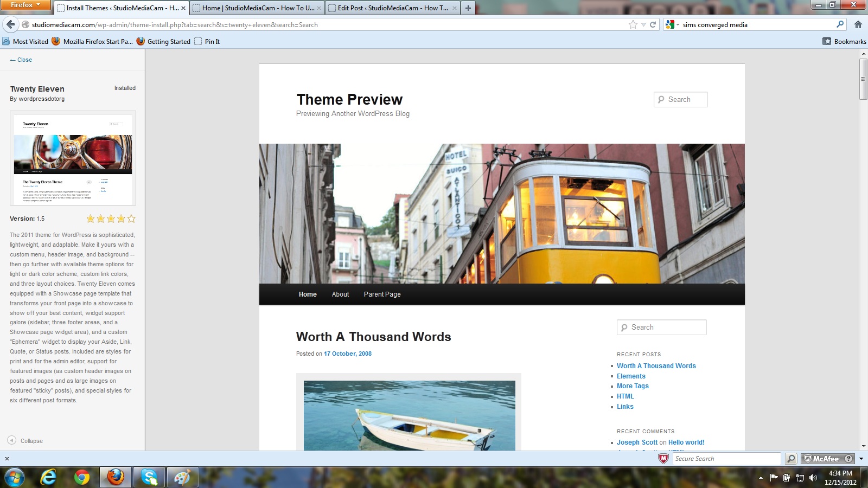Open the Mozilla Firefox Start Page bookmark
The height and width of the screenshot is (488, 868).
coord(92,41)
